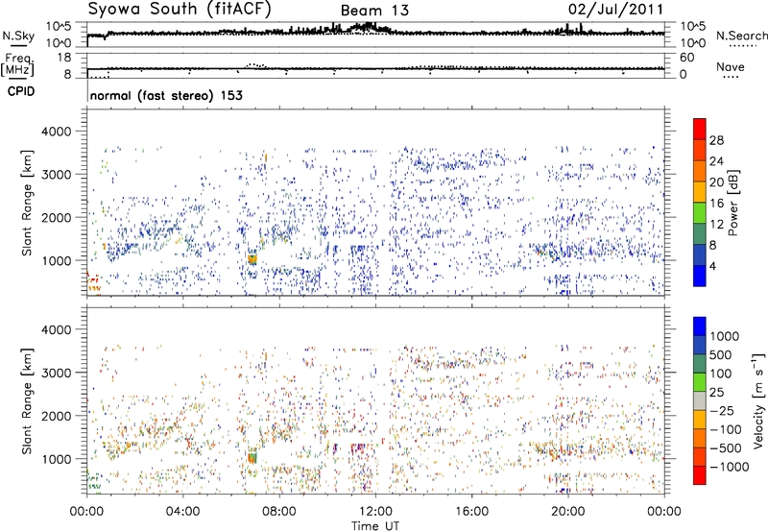Click the '28' power colorbar tick label
This screenshot has width=768, height=532.
[716, 140]
